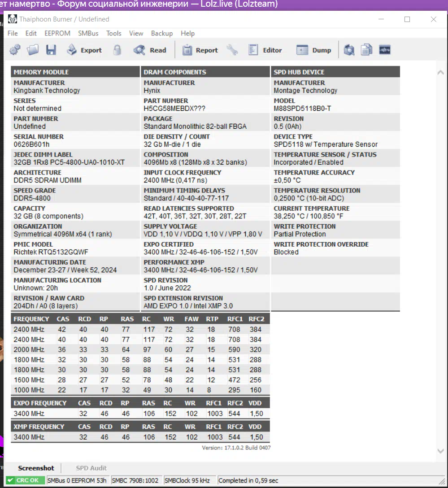Click the scrollbar down arrow
The height and width of the screenshot is (488, 448).
tap(440, 451)
